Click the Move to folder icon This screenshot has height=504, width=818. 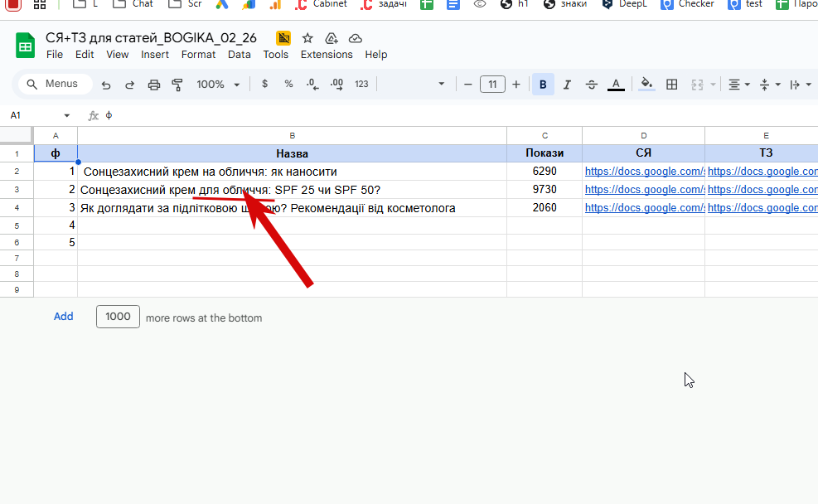click(x=332, y=38)
